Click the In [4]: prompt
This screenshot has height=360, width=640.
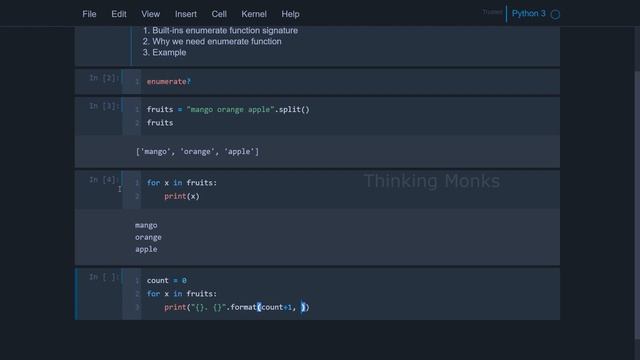(x=104, y=180)
